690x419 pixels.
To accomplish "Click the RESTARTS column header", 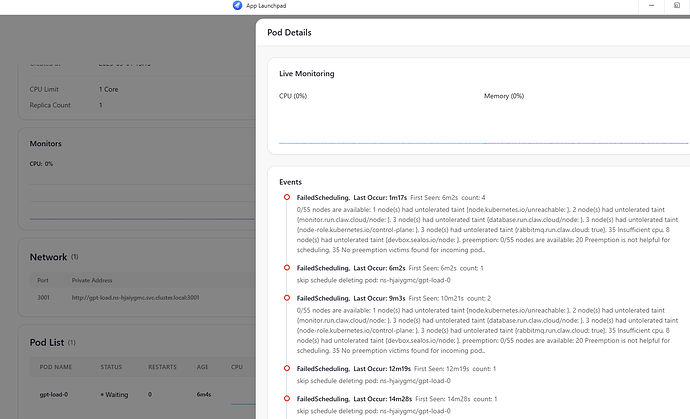I will 162,367.
